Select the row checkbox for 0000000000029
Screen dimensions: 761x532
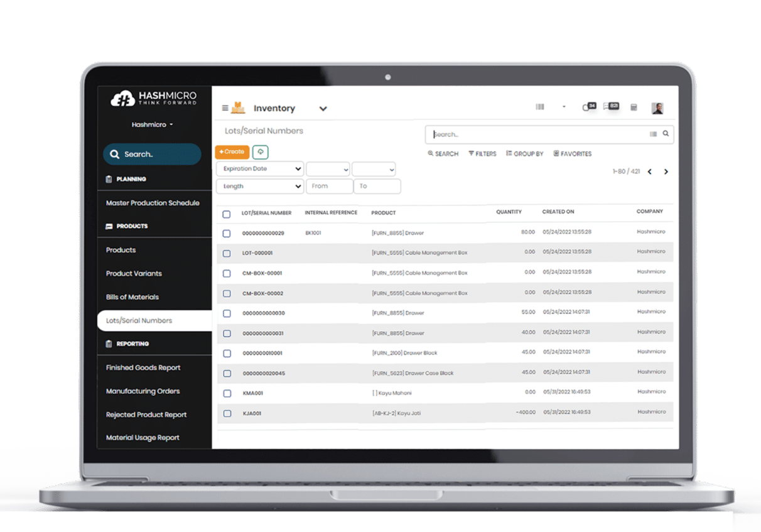pos(227,233)
